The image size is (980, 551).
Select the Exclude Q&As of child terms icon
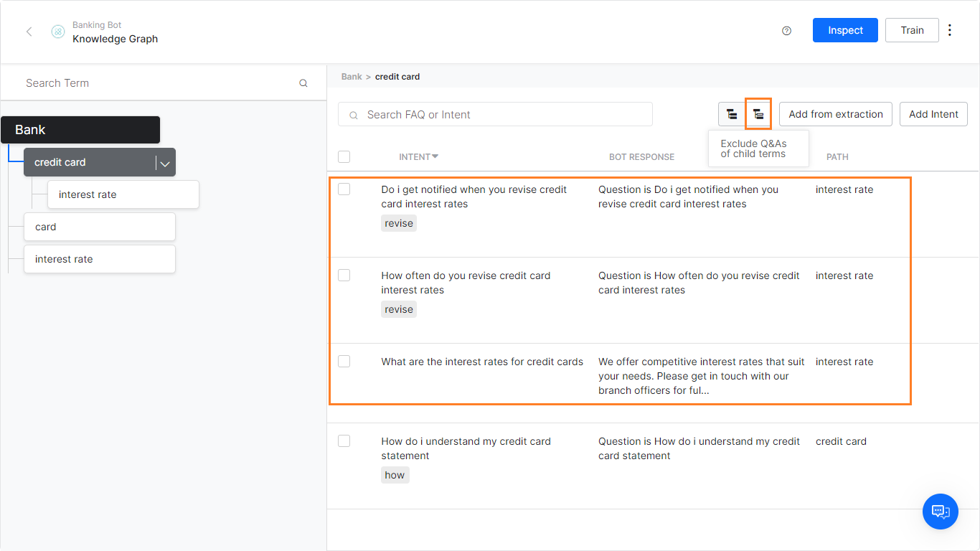[x=758, y=113]
